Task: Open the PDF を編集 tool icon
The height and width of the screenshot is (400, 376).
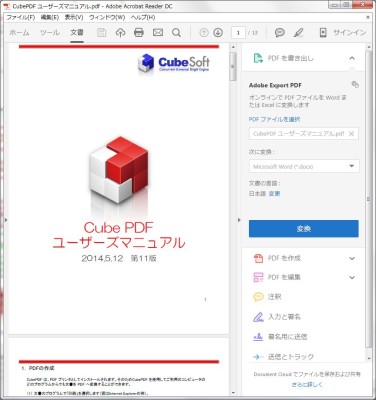Action: click(x=258, y=277)
